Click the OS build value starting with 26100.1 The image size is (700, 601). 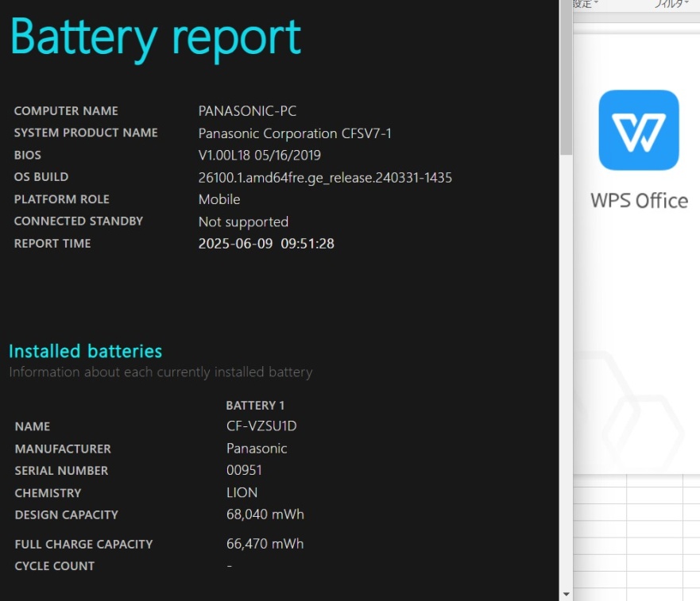point(325,178)
